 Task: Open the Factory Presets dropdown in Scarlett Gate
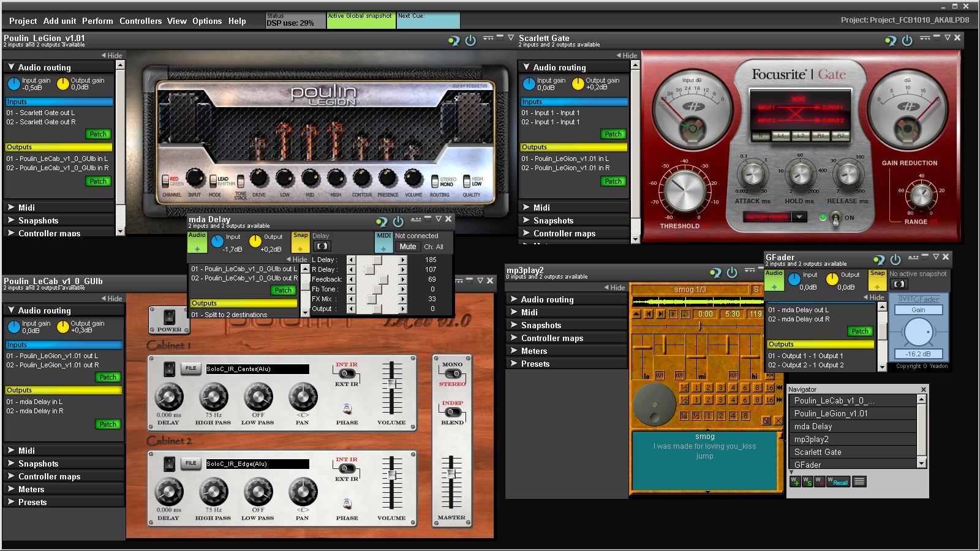(x=799, y=217)
